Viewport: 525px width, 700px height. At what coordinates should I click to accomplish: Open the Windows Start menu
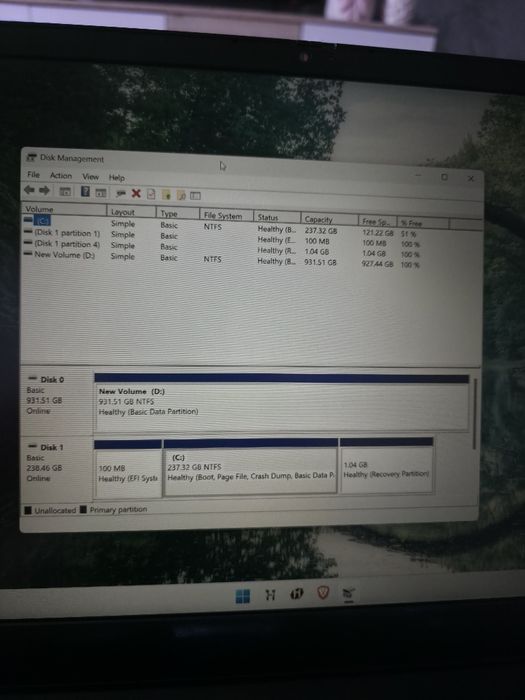(243, 596)
